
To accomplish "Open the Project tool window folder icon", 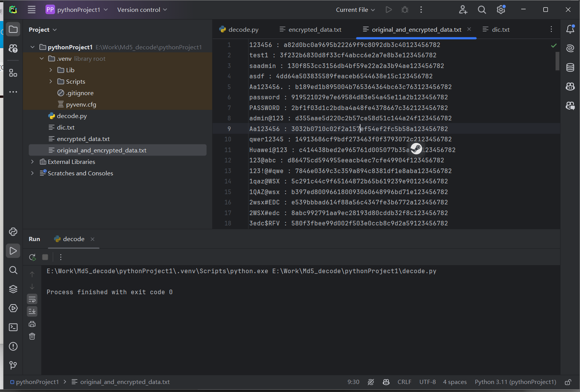I will pyautogui.click(x=13, y=29).
